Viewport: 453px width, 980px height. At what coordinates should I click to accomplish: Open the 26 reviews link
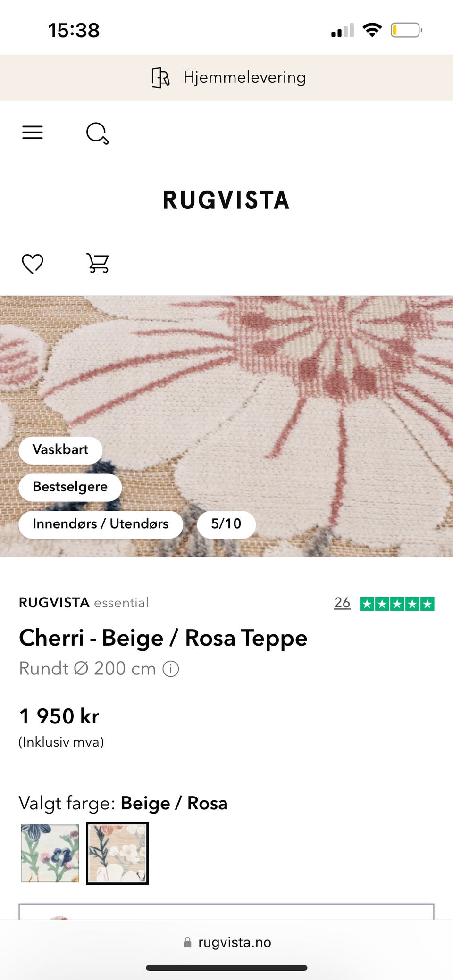pyautogui.click(x=342, y=603)
